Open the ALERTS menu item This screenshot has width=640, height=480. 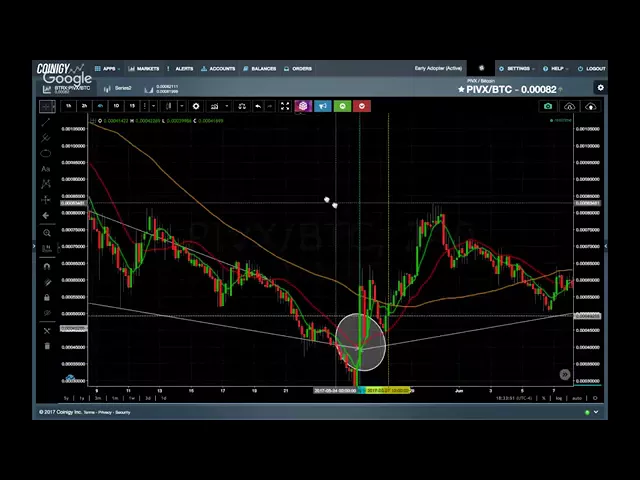(x=181, y=69)
